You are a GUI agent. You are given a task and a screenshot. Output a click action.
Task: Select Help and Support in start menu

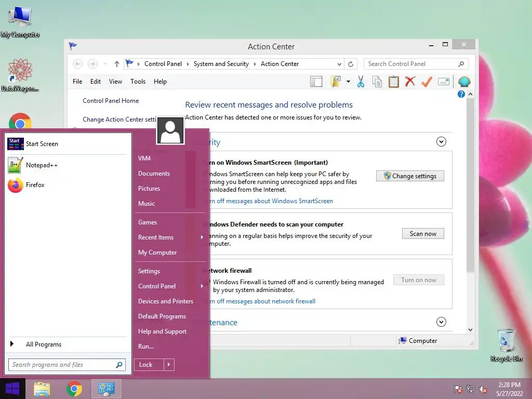[162, 331]
